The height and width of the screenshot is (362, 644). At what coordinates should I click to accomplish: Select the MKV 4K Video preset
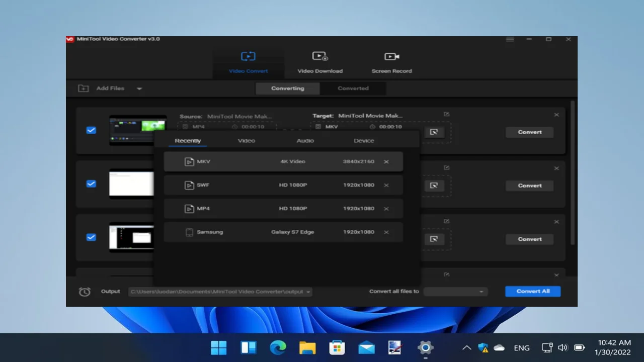tap(283, 162)
